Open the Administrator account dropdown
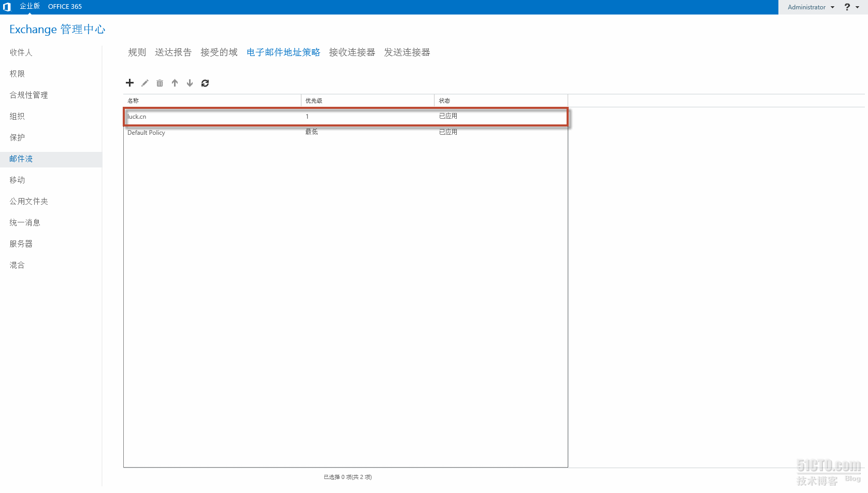 coord(811,7)
